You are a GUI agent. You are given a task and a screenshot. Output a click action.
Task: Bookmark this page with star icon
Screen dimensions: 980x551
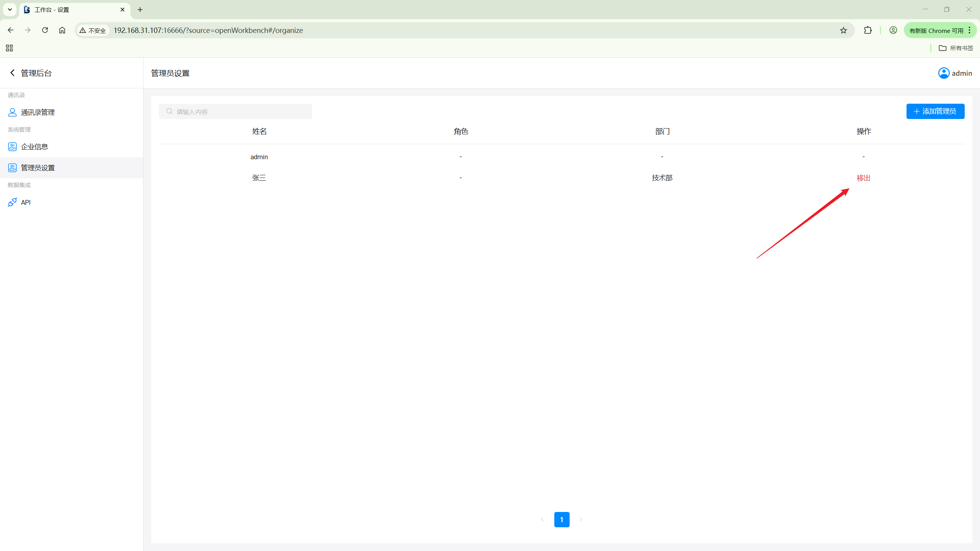click(843, 30)
